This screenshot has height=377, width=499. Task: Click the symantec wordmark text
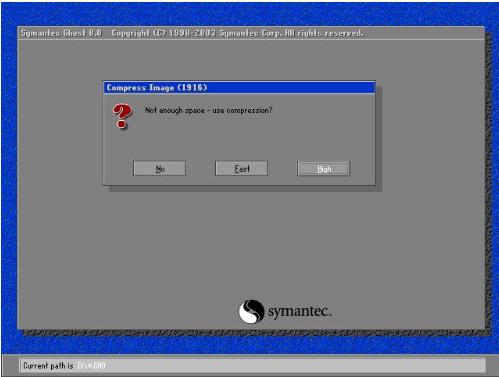coord(300,311)
